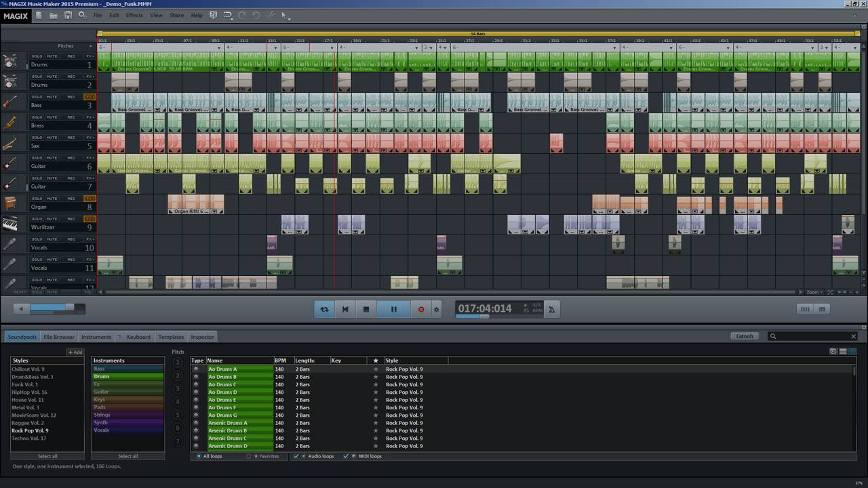This screenshot has width=868, height=488.
Task: Click the New document icon in the toolbar
Action: coord(39,14)
